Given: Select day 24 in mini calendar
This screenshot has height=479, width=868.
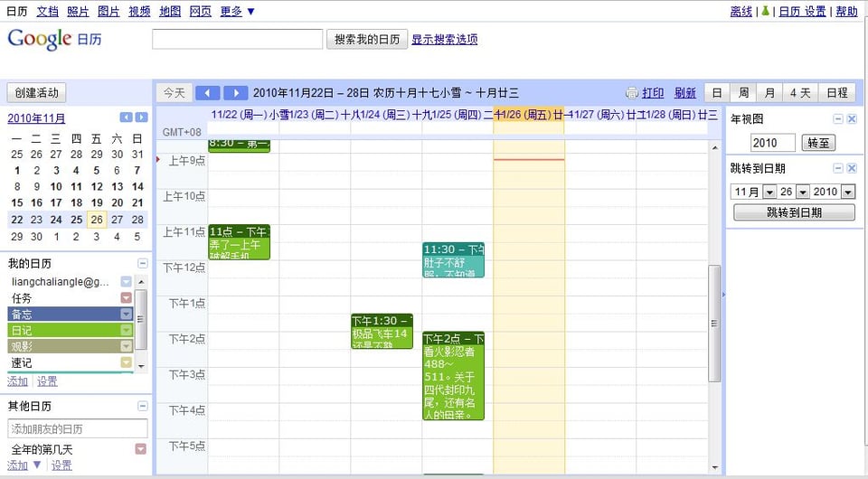Looking at the screenshot, I should 56,220.
